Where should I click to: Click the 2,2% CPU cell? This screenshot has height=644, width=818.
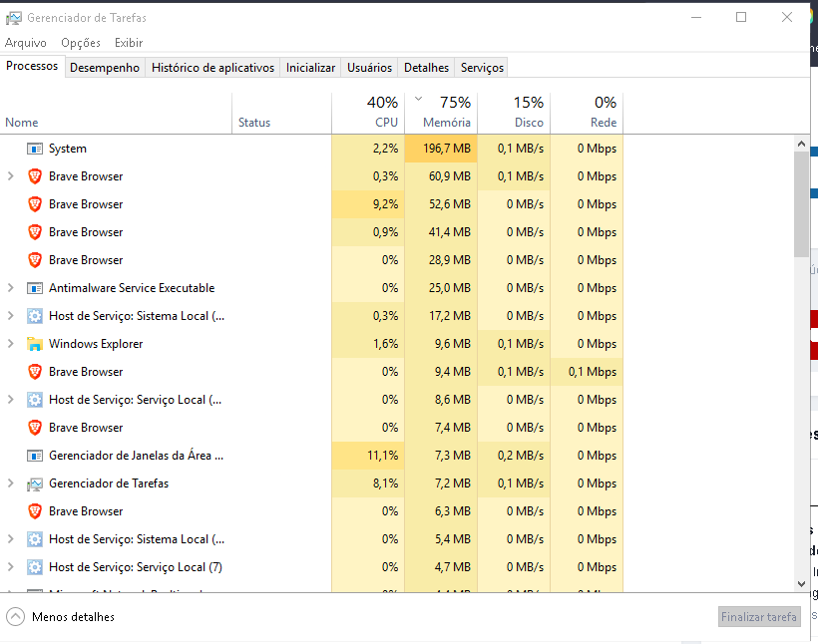tap(368, 149)
